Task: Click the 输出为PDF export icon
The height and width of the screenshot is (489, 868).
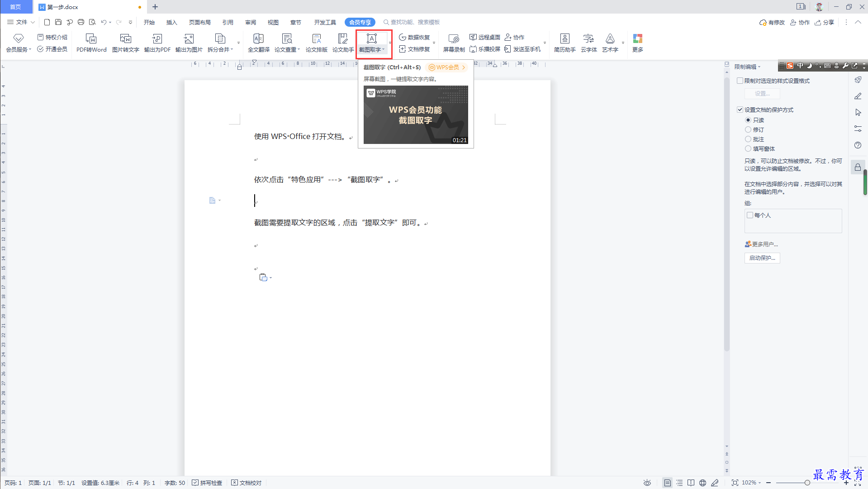Action: coord(157,39)
